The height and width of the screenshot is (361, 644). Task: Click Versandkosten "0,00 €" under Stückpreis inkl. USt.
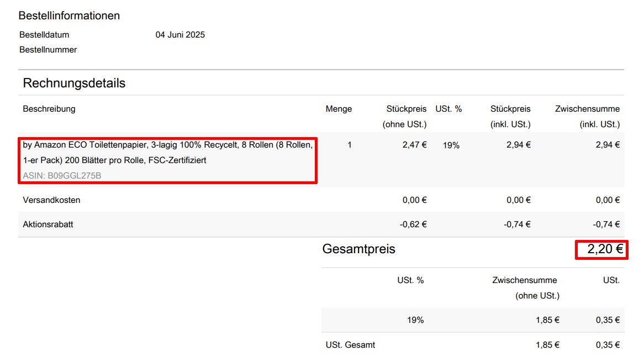[x=518, y=200]
